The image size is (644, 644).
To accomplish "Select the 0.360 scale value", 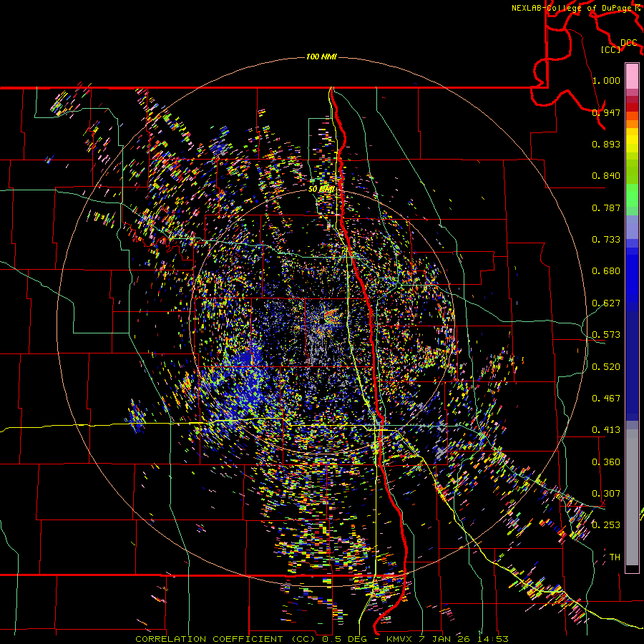I will tap(606, 462).
